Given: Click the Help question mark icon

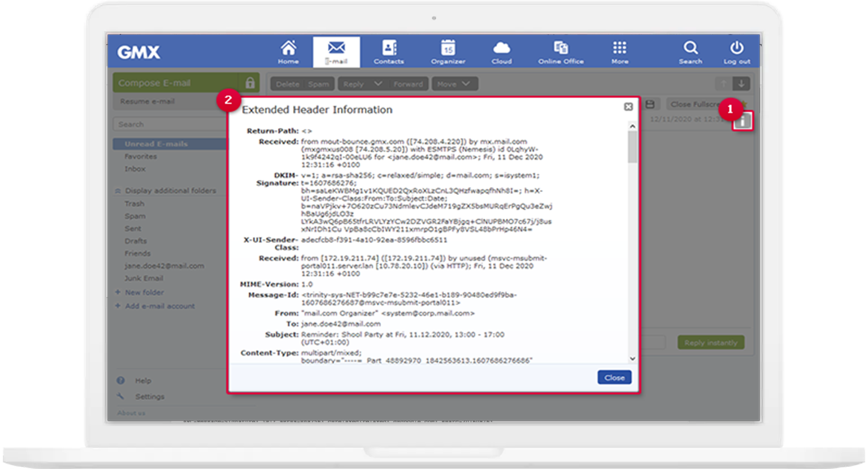Looking at the screenshot, I should (x=120, y=380).
